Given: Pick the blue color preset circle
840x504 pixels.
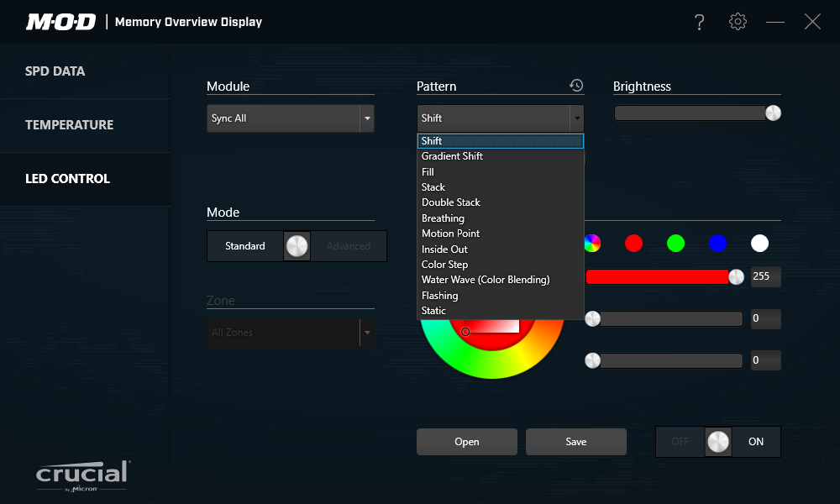Looking at the screenshot, I should pos(717,244).
